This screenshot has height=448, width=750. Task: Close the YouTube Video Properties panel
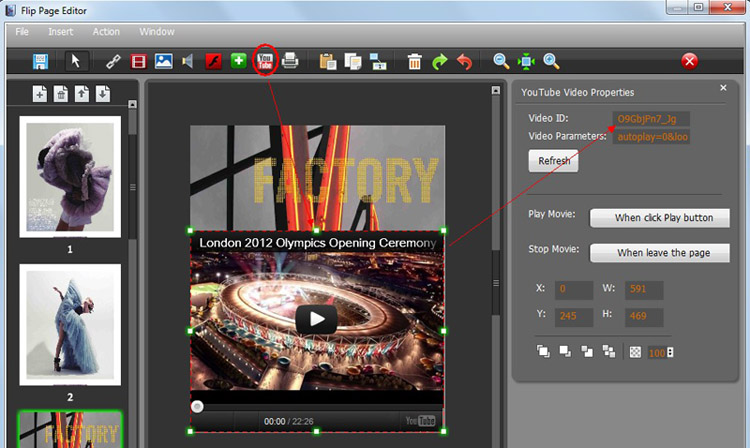723,87
